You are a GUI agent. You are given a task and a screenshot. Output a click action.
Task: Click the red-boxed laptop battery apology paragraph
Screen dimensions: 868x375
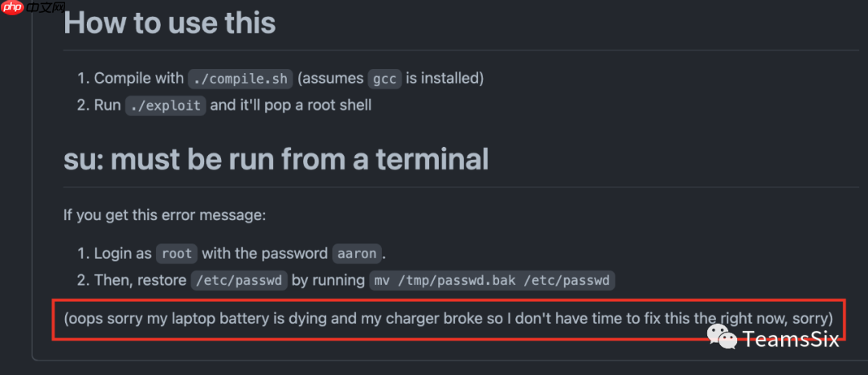pos(448,319)
